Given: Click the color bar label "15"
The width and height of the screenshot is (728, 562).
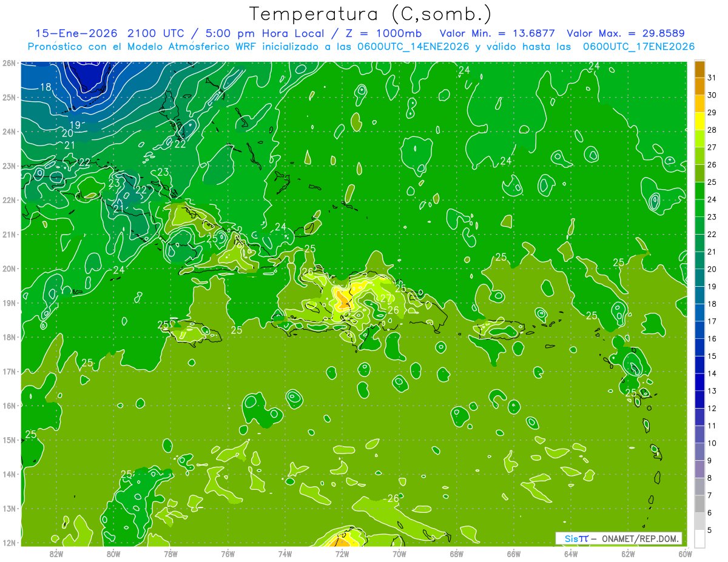Looking at the screenshot, I should [x=712, y=356].
